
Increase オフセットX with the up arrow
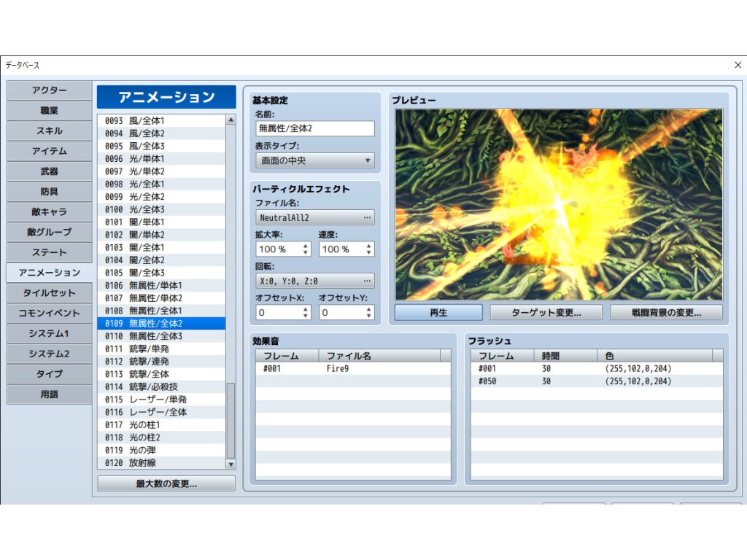pos(306,308)
